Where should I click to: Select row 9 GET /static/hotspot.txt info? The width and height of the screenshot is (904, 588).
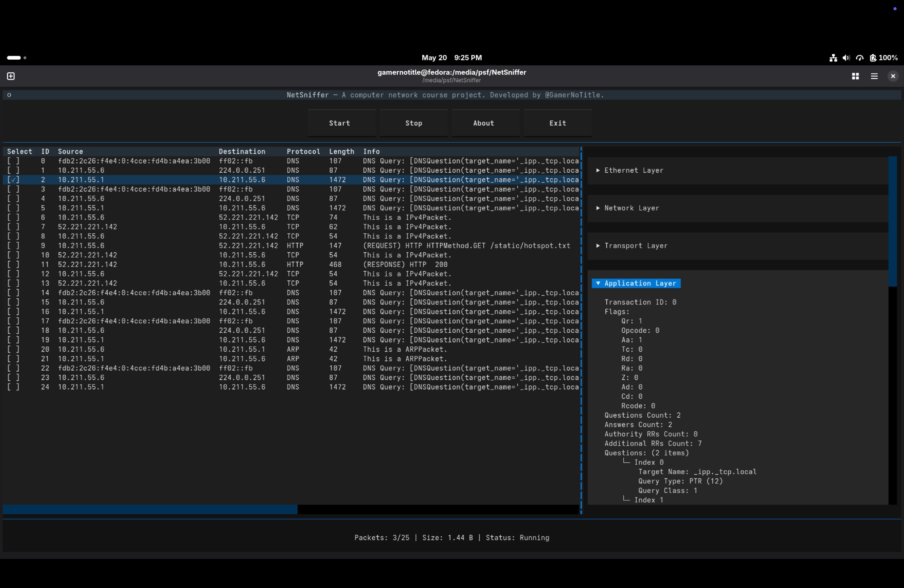click(466, 246)
